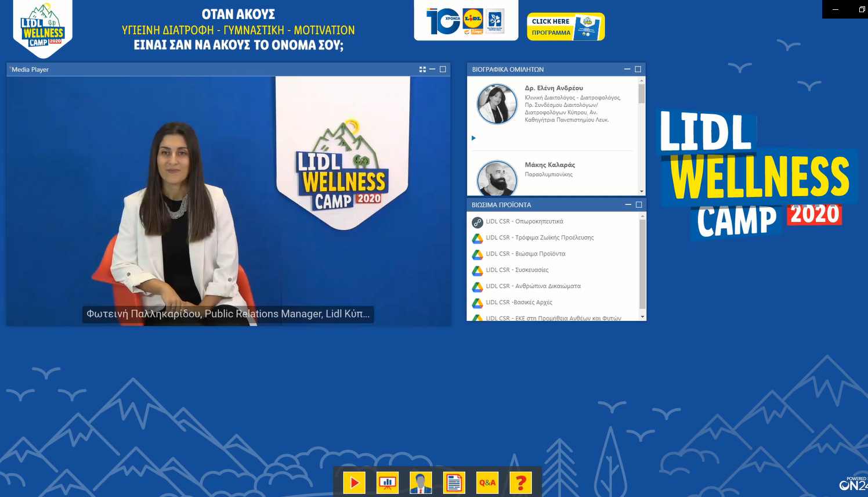The height and width of the screenshot is (497, 868).
Task: Click the video speaker caption Φωτεινή Παλληκαρίδου
Action: [x=228, y=314]
